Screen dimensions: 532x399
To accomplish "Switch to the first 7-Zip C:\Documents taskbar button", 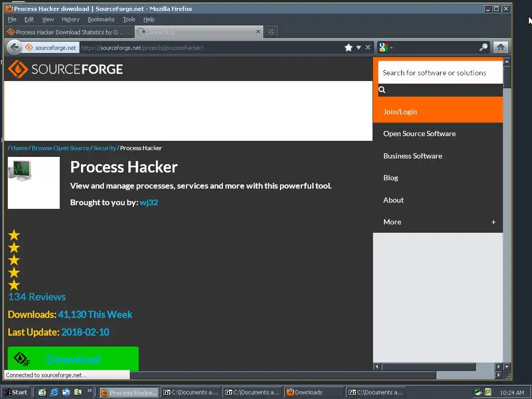I will [x=191, y=392].
